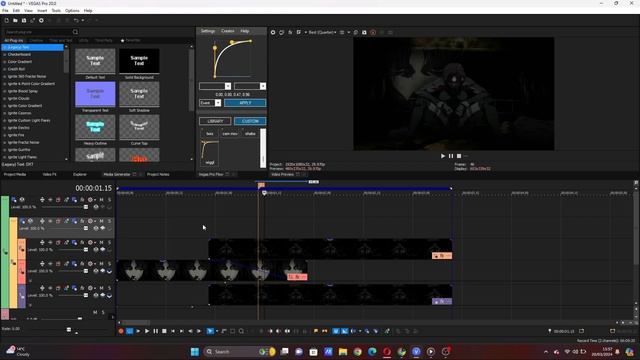Click Play in the timeline transport bar
This screenshot has height=360, width=640.
tap(147, 331)
